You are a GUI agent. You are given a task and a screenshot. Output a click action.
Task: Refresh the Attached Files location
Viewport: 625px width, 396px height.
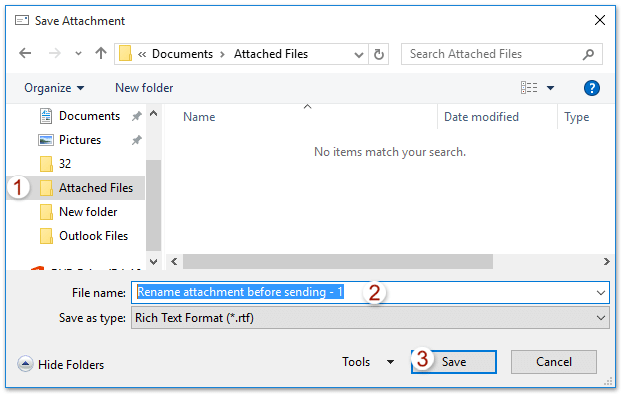[x=379, y=54]
